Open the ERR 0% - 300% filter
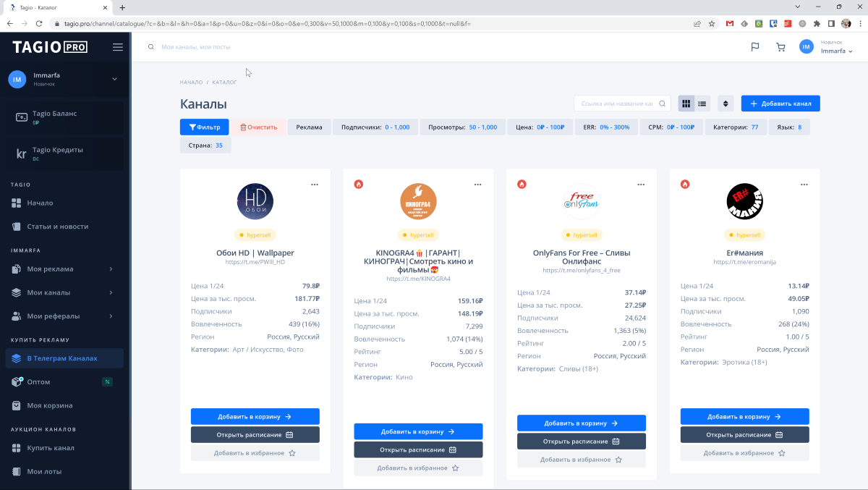Viewport: 868px width, 490px height. (607, 127)
